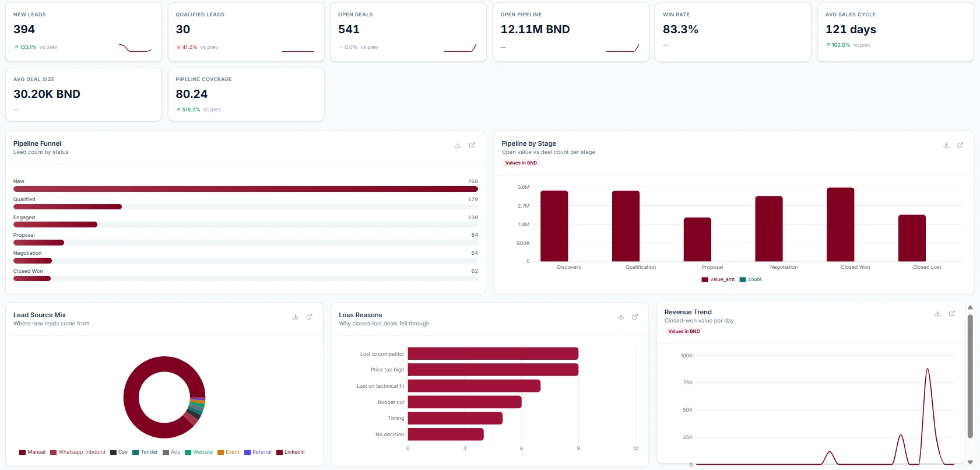The height and width of the screenshot is (470, 980).
Task: Open the Avg Sales Cycle card
Action: tap(895, 32)
